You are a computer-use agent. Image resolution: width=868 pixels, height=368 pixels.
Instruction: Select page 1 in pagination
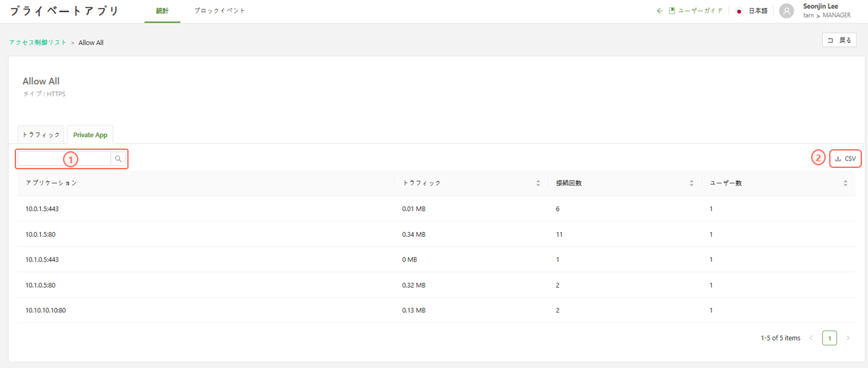tap(829, 339)
